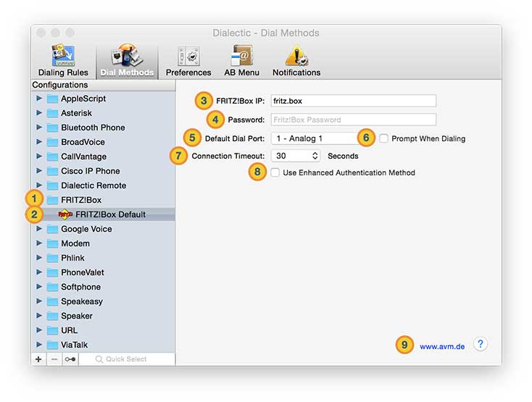Click the FRITZ!Box folder icon

[52, 201]
